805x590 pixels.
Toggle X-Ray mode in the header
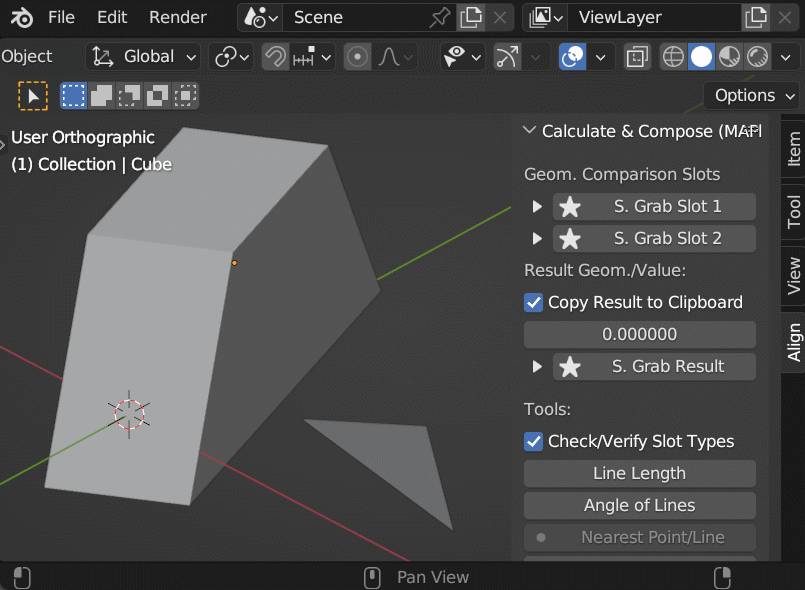point(636,57)
